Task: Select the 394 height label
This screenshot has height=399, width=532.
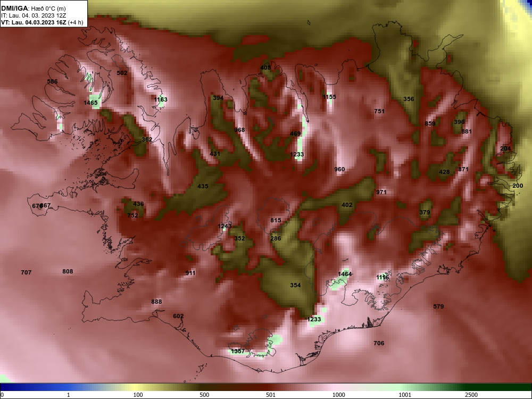Action: pos(218,98)
